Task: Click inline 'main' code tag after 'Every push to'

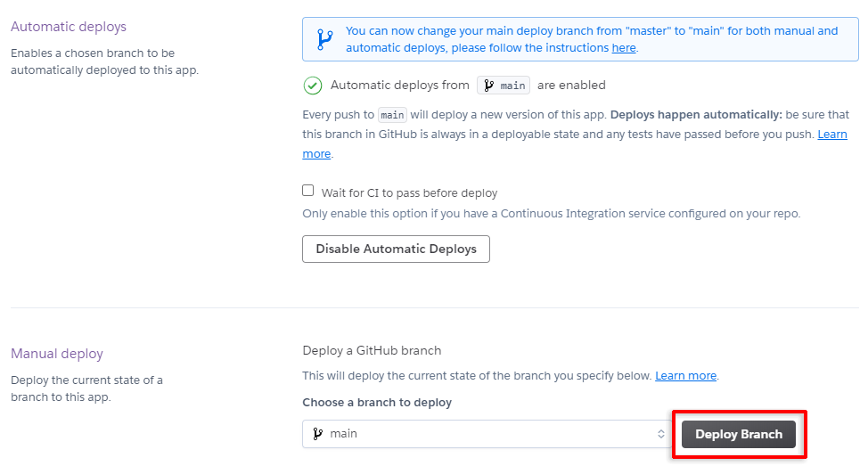Action: 392,115
